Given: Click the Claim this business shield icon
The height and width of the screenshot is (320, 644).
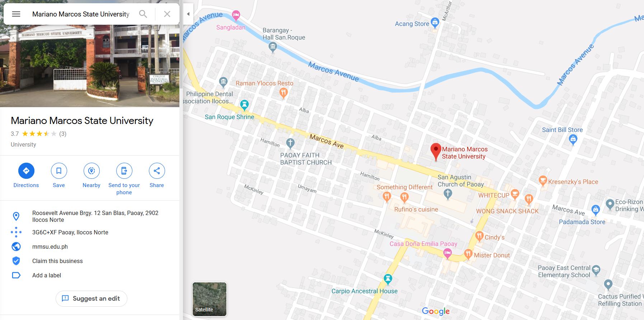Looking at the screenshot, I should [16, 261].
